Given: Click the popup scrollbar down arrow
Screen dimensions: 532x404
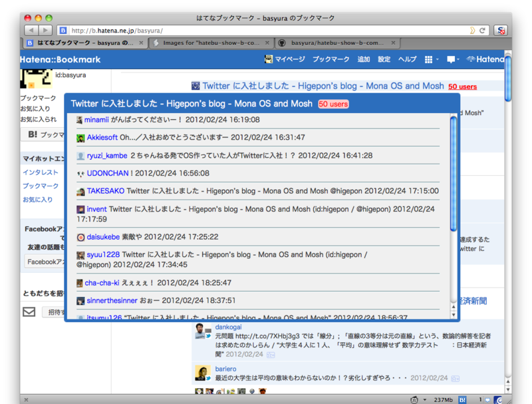Looking at the screenshot, I should point(454,315).
